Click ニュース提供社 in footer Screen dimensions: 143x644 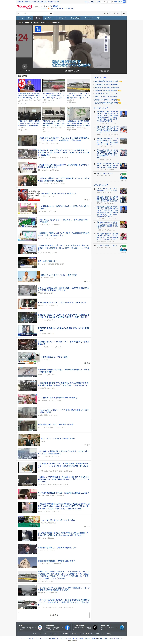[x=107, y=634]
